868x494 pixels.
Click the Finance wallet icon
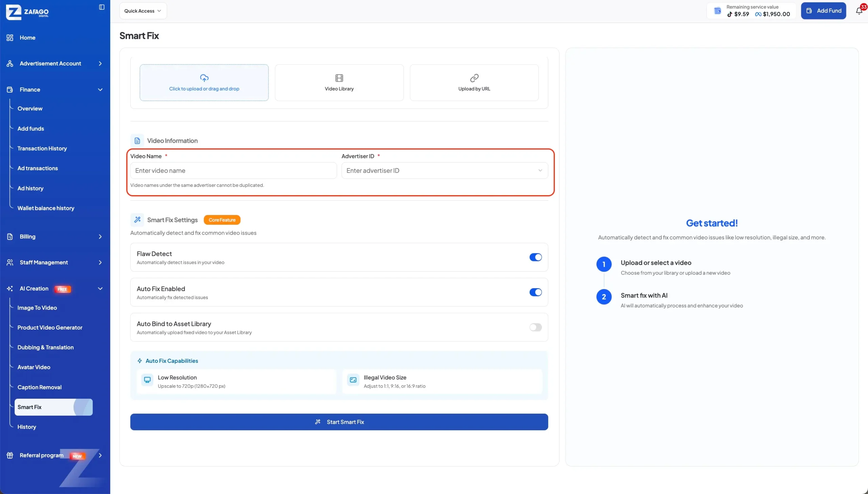coord(10,90)
